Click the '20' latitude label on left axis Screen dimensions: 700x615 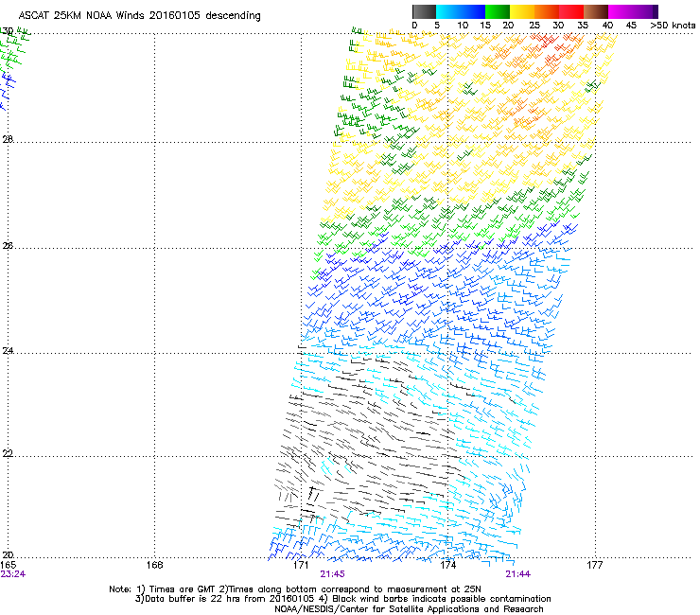tap(8, 554)
